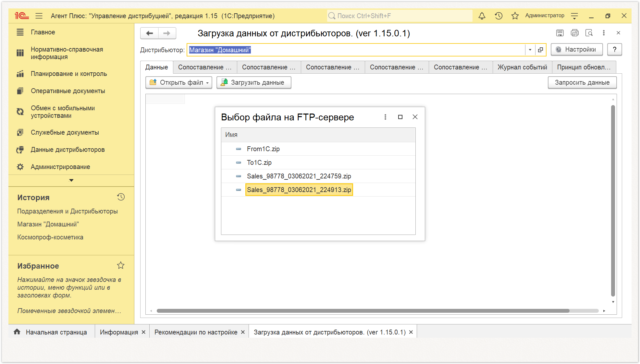Close the Загрузка данных от дистрибьюторов bottom tab
640x364 pixels.
pos(411,332)
